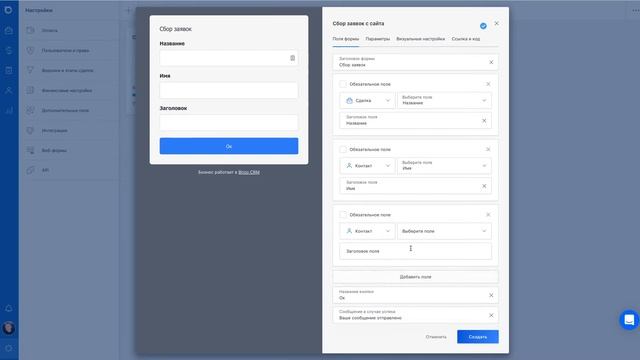640x360 pixels.
Task: Click the notifications bell icon in the sidebar
Action: tap(9, 308)
